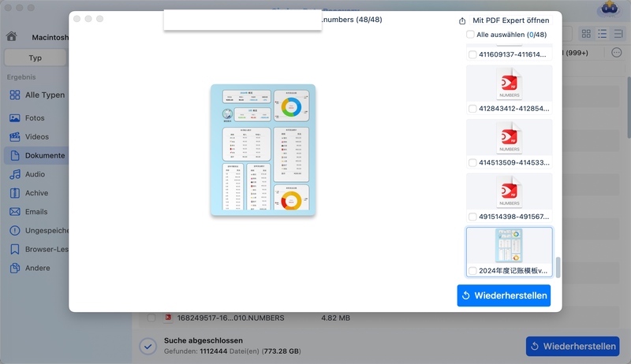Click the Emails envelope icon
631x364 pixels.
tap(15, 212)
